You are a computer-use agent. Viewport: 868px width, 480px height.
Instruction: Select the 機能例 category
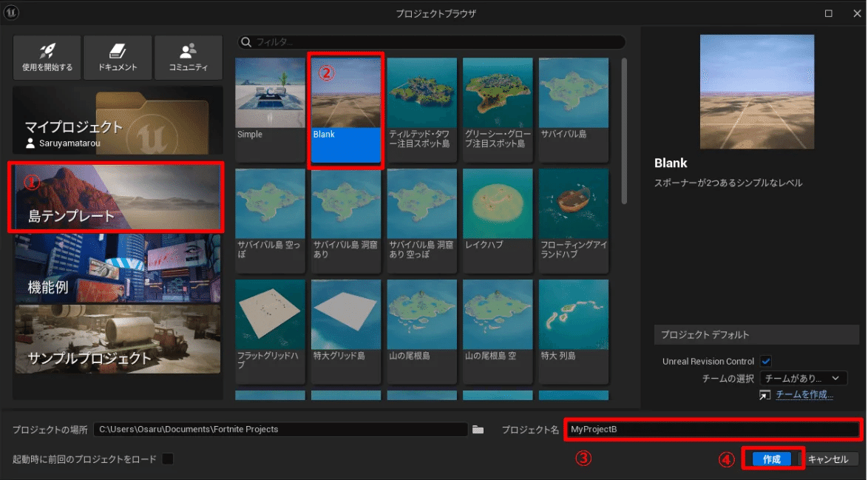pyautogui.click(x=118, y=268)
